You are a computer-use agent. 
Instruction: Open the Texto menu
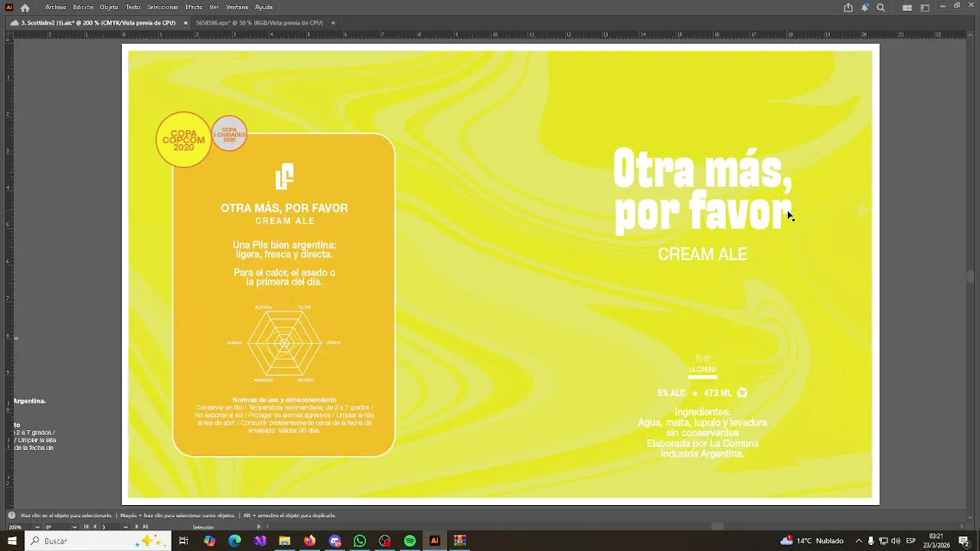pos(133,7)
